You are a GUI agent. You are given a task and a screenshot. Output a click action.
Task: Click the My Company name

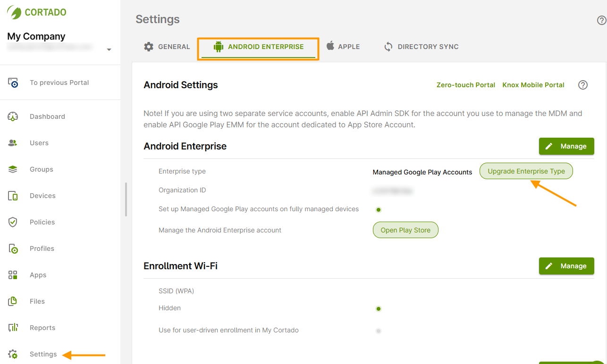click(x=36, y=36)
